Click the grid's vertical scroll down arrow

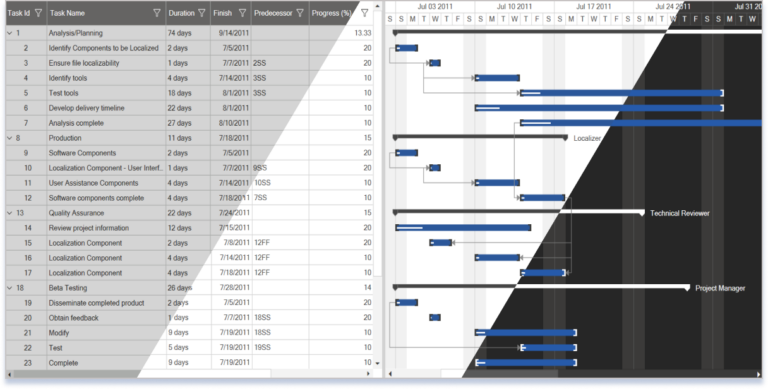377,364
